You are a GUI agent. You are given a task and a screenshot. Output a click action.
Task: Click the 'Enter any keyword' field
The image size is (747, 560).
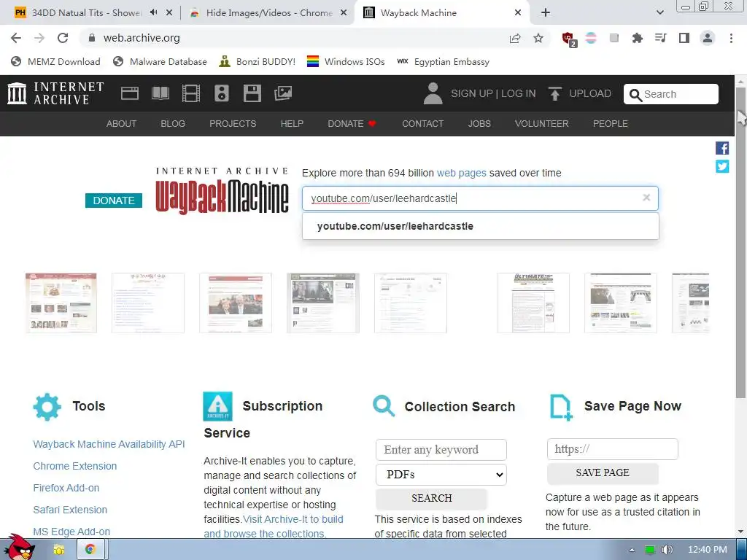pos(441,449)
